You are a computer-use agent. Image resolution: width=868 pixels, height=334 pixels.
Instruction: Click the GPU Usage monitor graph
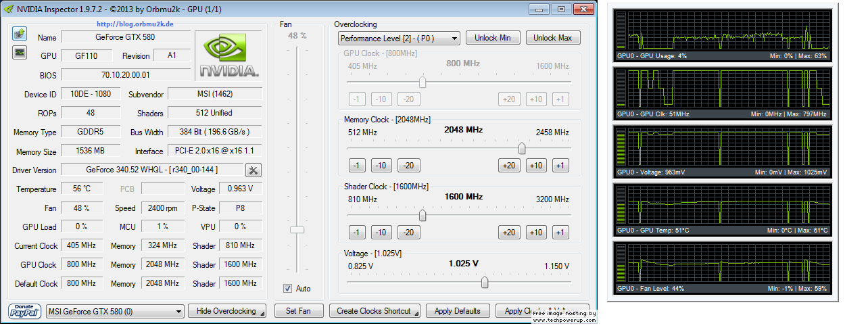click(x=722, y=34)
